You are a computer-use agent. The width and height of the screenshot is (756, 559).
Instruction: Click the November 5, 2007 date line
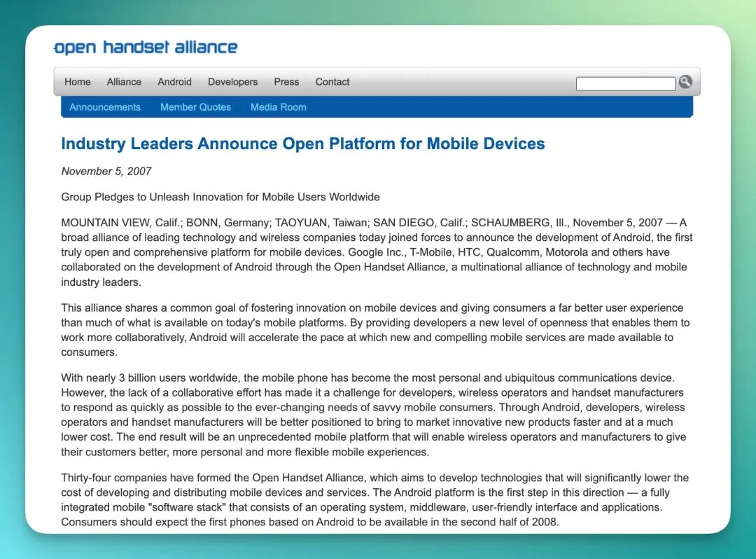click(106, 171)
